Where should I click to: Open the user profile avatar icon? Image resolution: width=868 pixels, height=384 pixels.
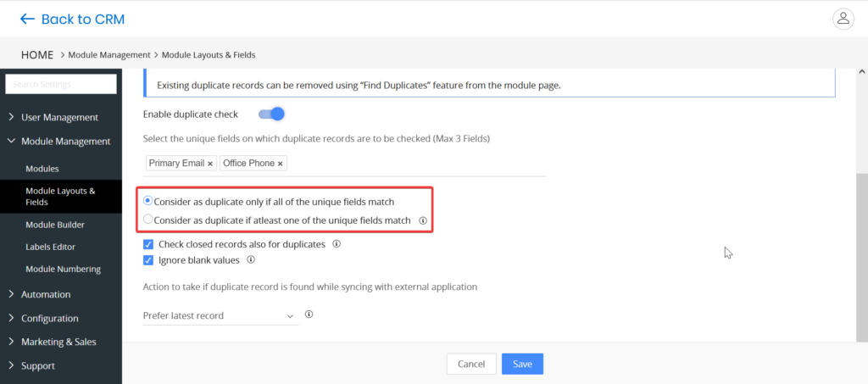(843, 18)
